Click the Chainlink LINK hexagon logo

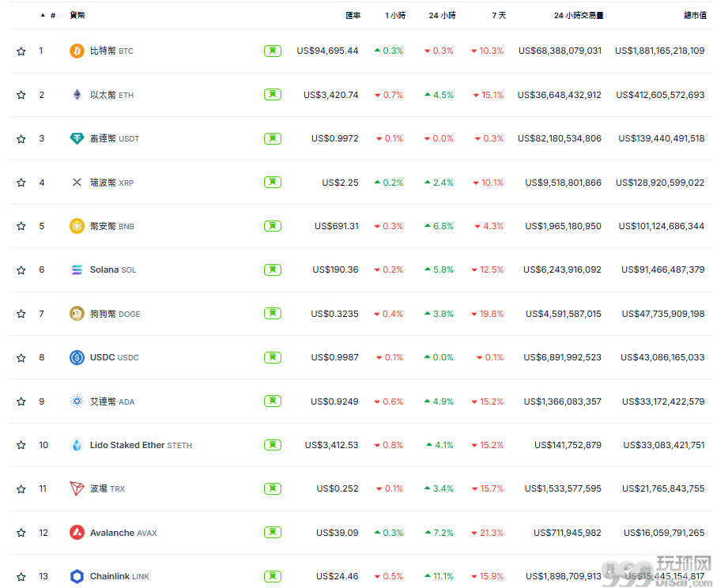(x=77, y=576)
